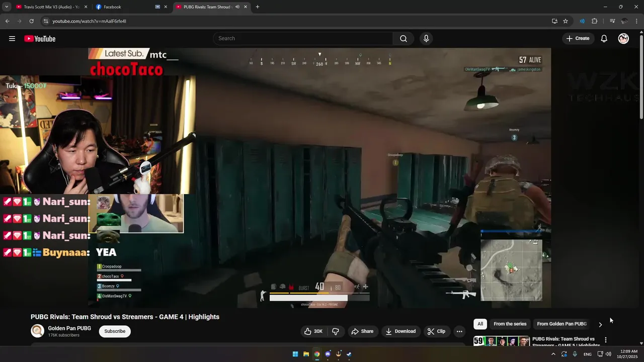Image resolution: width=644 pixels, height=362 pixels.
Task: Open the Windows Start menu
Action: point(295,354)
